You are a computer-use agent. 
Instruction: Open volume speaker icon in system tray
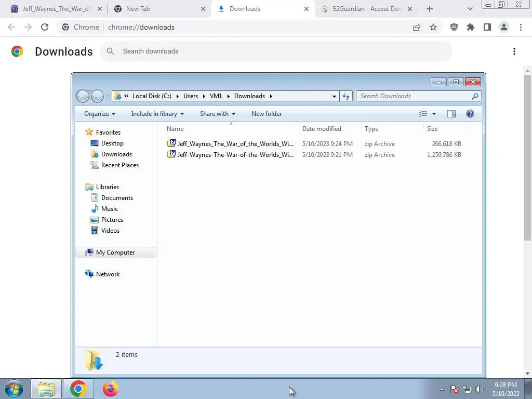[x=479, y=389]
